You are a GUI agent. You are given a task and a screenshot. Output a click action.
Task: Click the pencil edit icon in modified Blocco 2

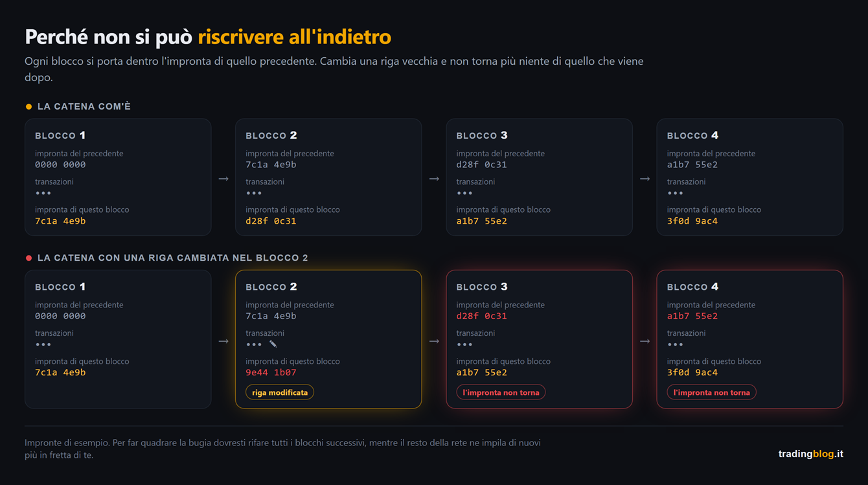tap(273, 344)
